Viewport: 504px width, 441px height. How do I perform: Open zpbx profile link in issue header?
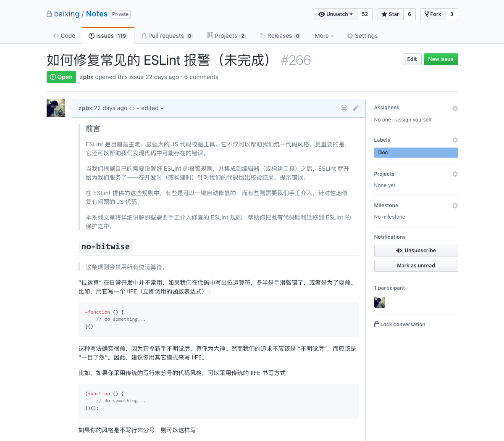pyautogui.click(x=87, y=77)
